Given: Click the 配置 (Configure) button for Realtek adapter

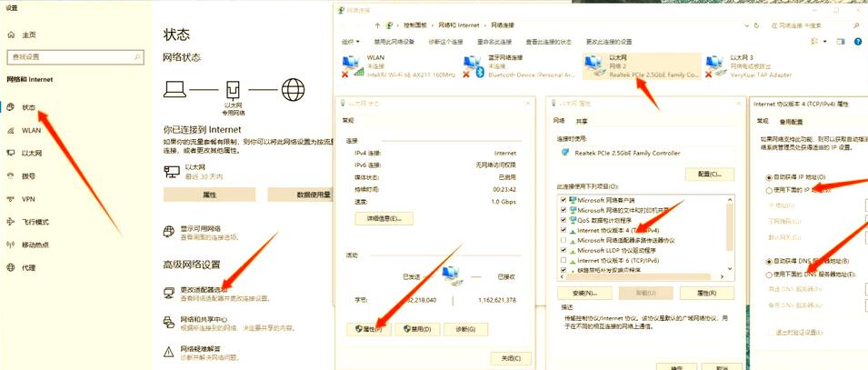Looking at the screenshot, I should click(709, 173).
